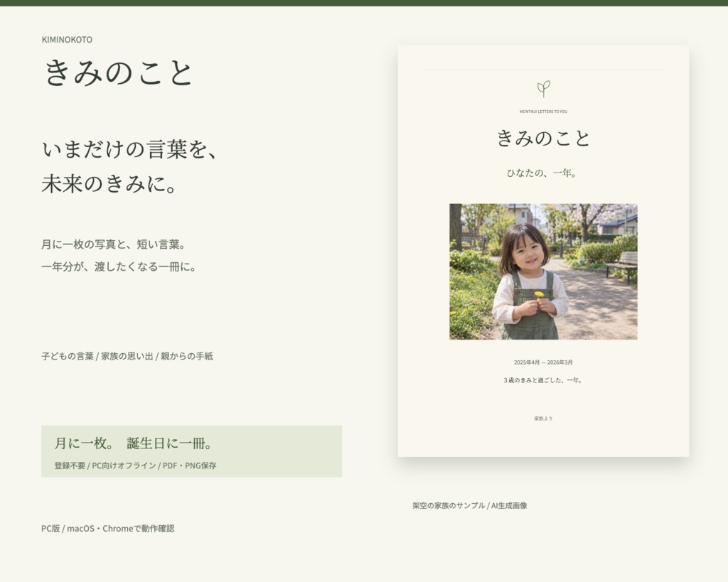The height and width of the screenshot is (582, 728).
Task: Click the footer note PC版 / macOS・Chromeで動作確認
Action: coord(108,528)
